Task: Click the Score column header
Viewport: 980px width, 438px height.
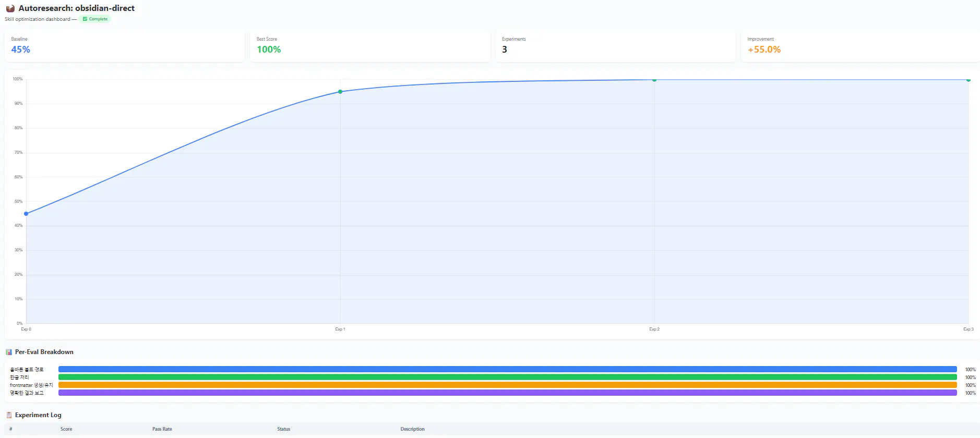Action: tap(66, 429)
